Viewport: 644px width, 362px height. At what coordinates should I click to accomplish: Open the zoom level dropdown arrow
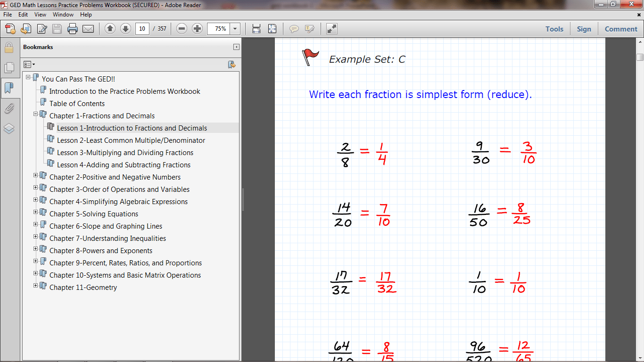[x=235, y=29]
